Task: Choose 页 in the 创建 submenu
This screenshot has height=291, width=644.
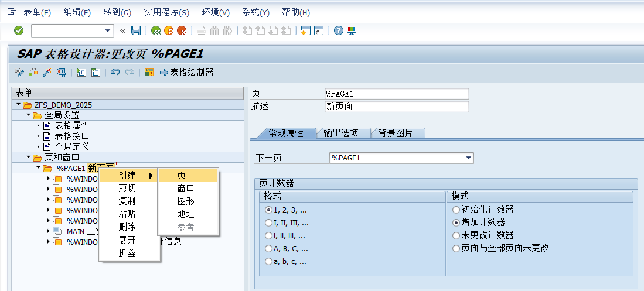Action: coord(188,176)
